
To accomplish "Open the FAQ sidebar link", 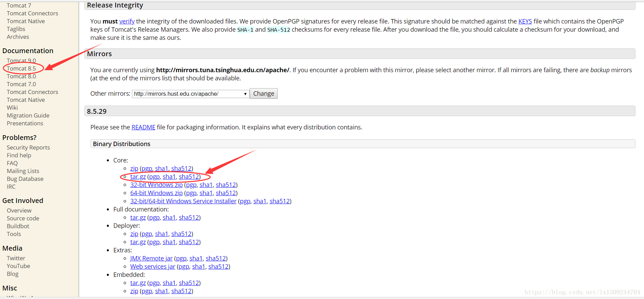I will coord(12,163).
